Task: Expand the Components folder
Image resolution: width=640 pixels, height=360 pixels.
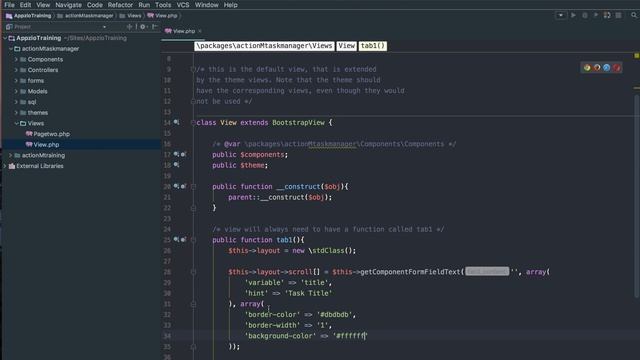Action: coord(16,59)
